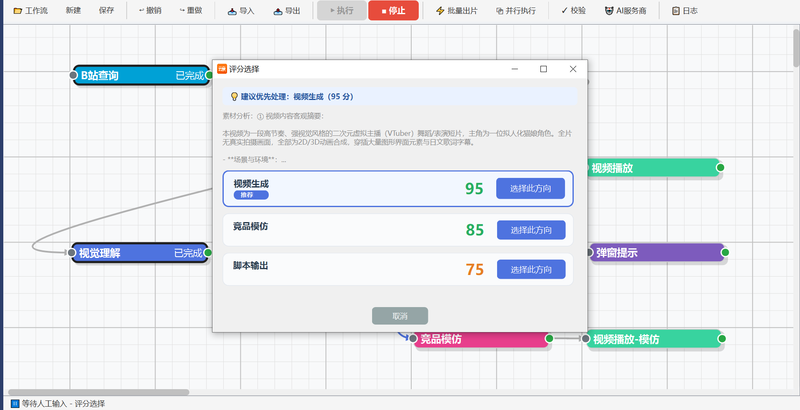Close the 评分选择 dialog

point(572,69)
